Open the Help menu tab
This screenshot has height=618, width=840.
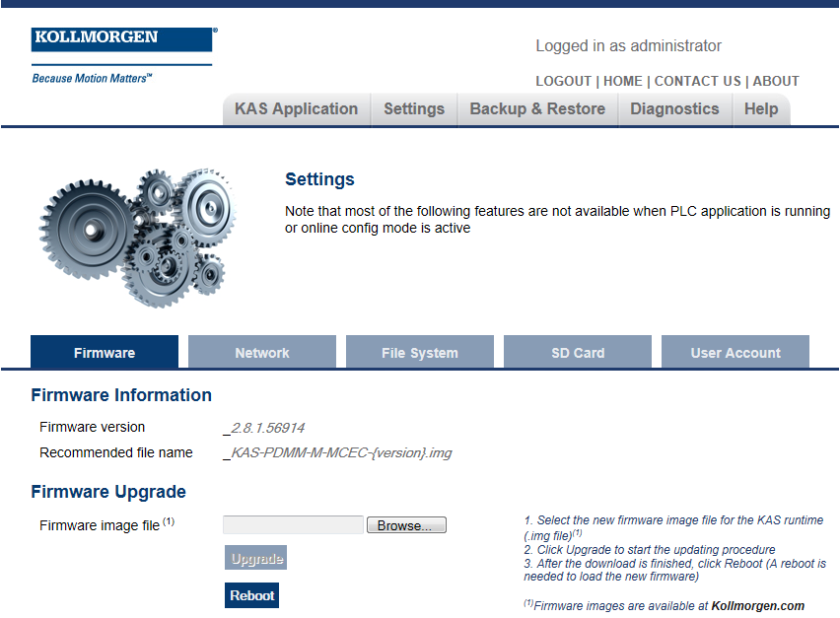(x=761, y=109)
